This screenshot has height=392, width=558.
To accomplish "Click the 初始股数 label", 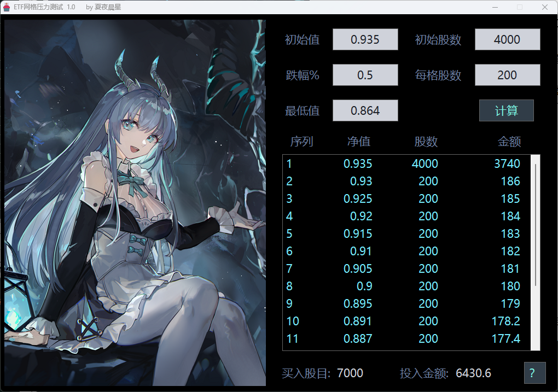I will pos(438,39).
